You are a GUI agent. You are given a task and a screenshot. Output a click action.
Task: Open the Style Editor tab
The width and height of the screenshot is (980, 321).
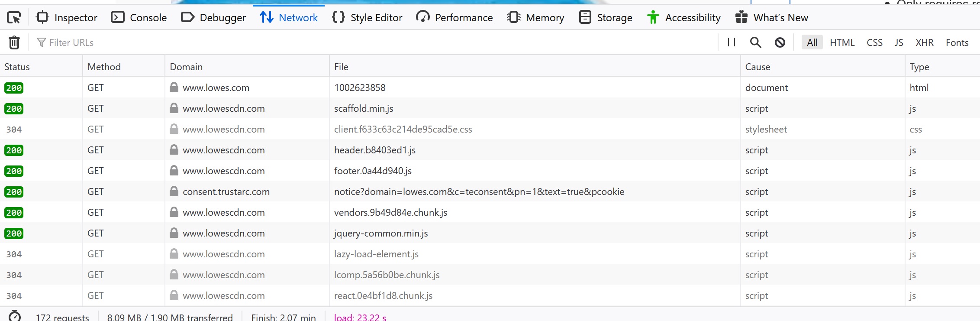(367, 17)
